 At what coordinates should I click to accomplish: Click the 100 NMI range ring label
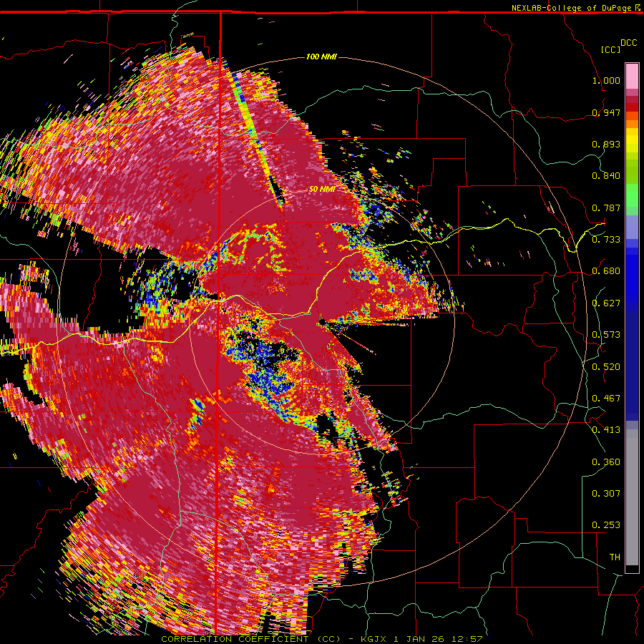pos(321,57)
